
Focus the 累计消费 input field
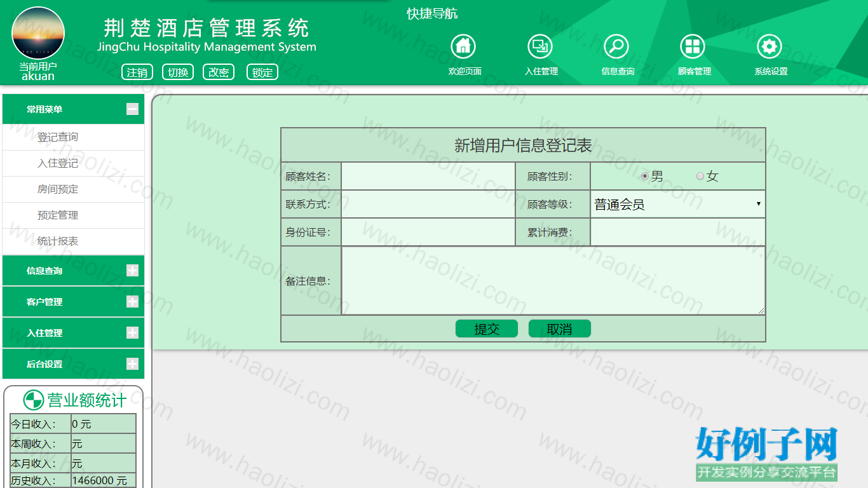pyautogui.click(x=678, y=233)
